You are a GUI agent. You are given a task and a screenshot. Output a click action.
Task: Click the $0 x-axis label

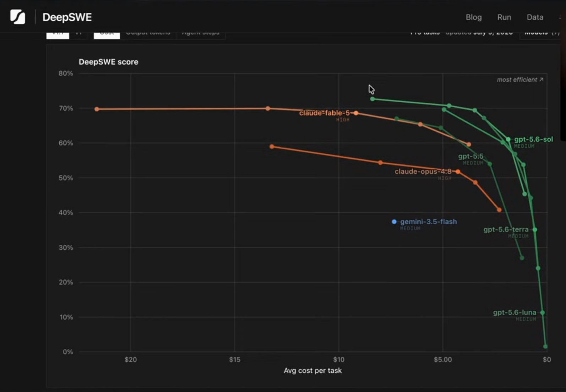pyautogui.click(x=547, y=359)
